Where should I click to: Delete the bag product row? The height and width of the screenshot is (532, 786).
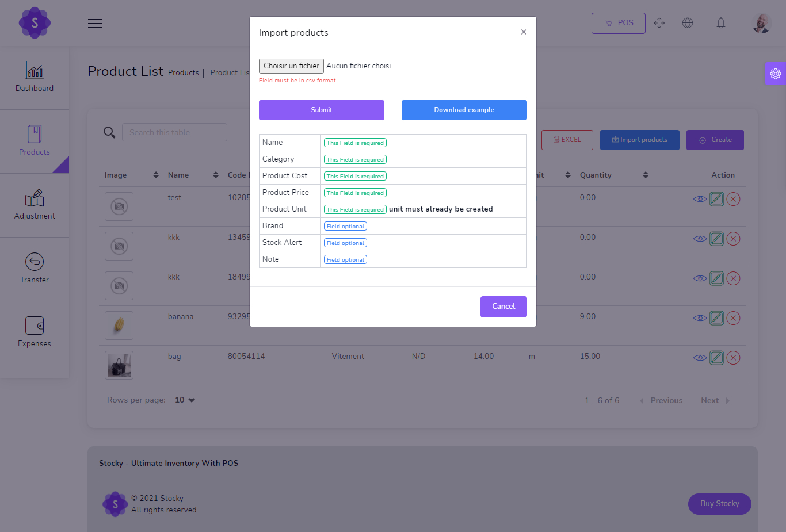733,358
